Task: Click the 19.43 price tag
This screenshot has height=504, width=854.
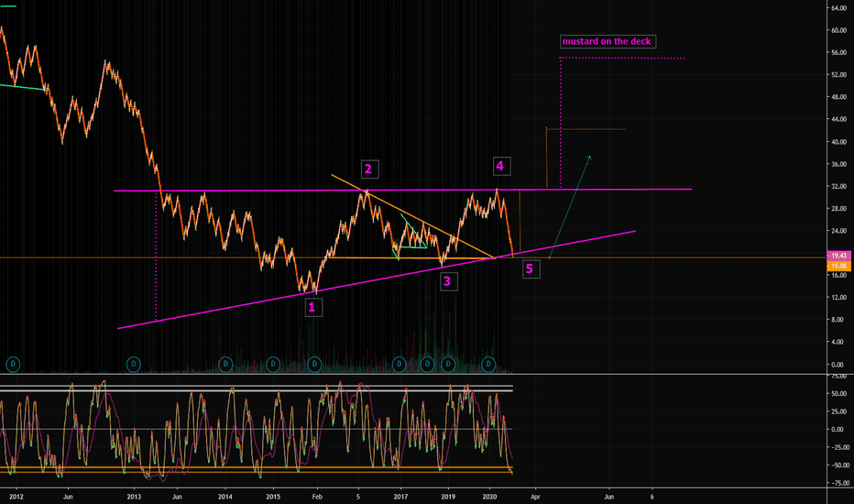Action: [838, 256]
